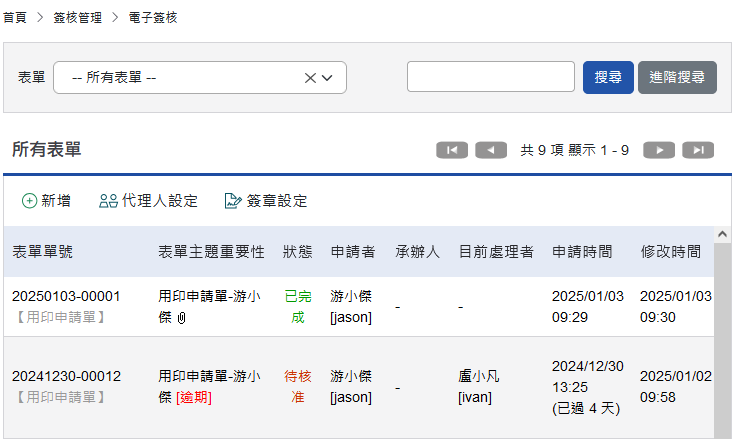Go to the first page of results

point(452,150)
